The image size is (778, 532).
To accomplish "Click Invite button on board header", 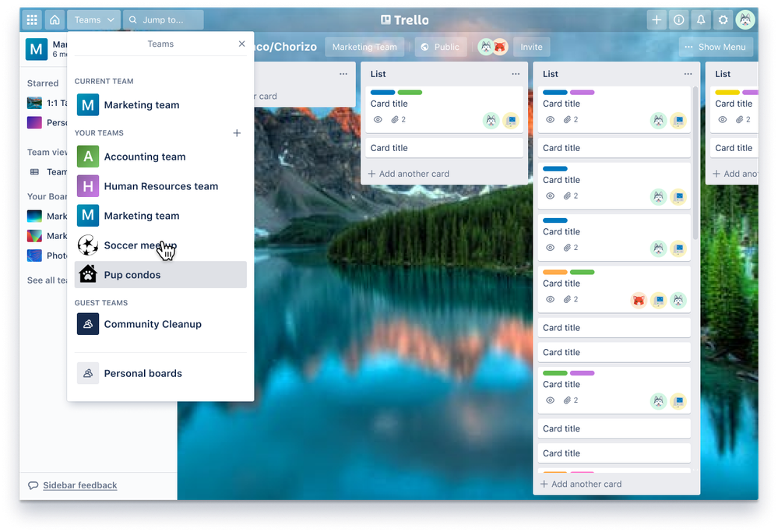I will coord(531,47).
